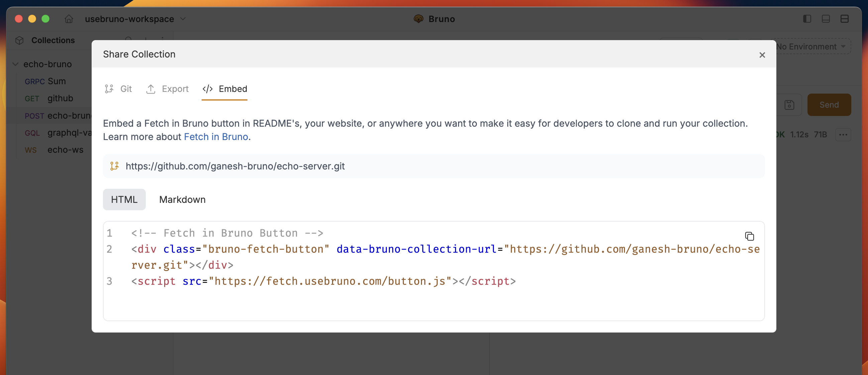The image size is (868, 375).
Task: Click the GitHub repository URL field
Action: click(235, 166)
